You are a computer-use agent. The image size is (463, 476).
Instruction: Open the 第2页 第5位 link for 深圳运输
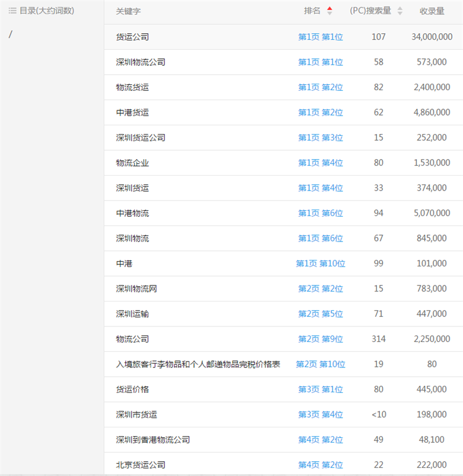click(320, 314)
